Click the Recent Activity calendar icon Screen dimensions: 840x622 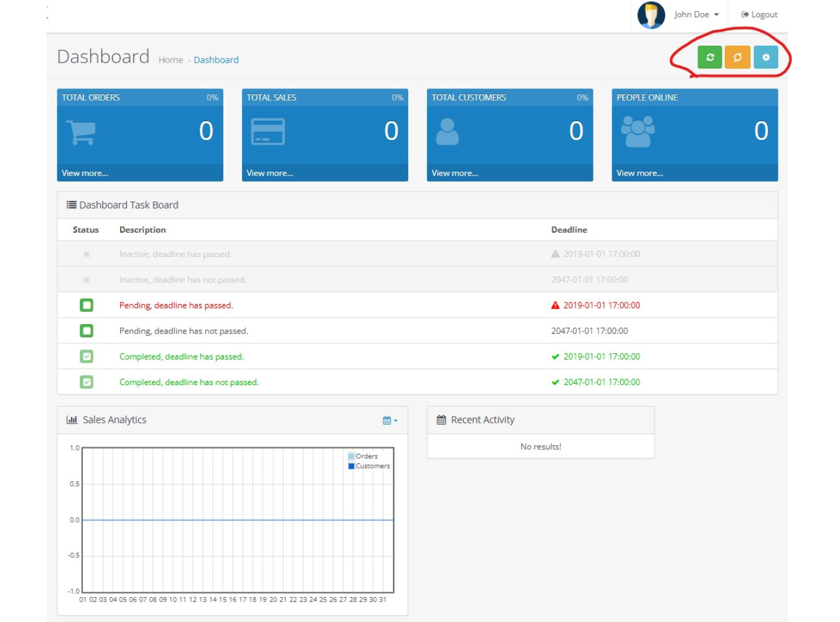[x=441, y=419]
